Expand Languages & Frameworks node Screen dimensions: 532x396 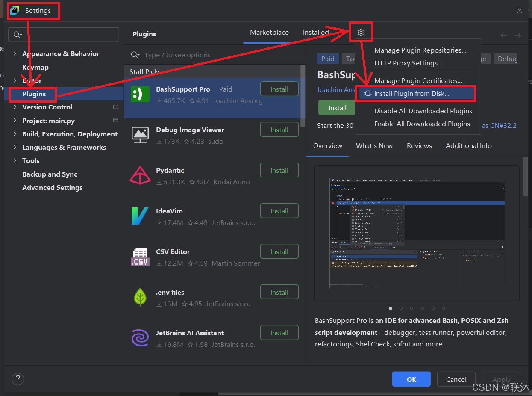15,147
